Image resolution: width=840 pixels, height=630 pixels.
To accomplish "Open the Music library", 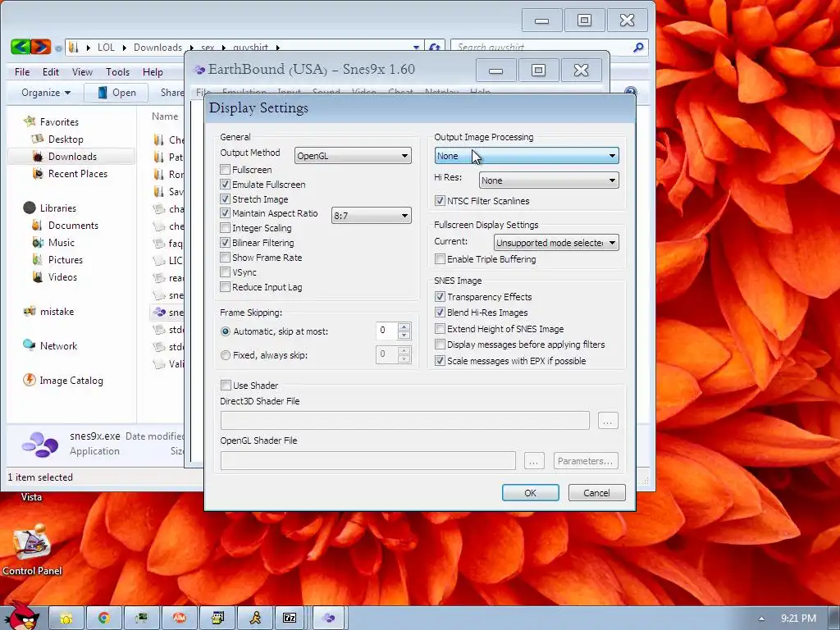I will [61, 242].
